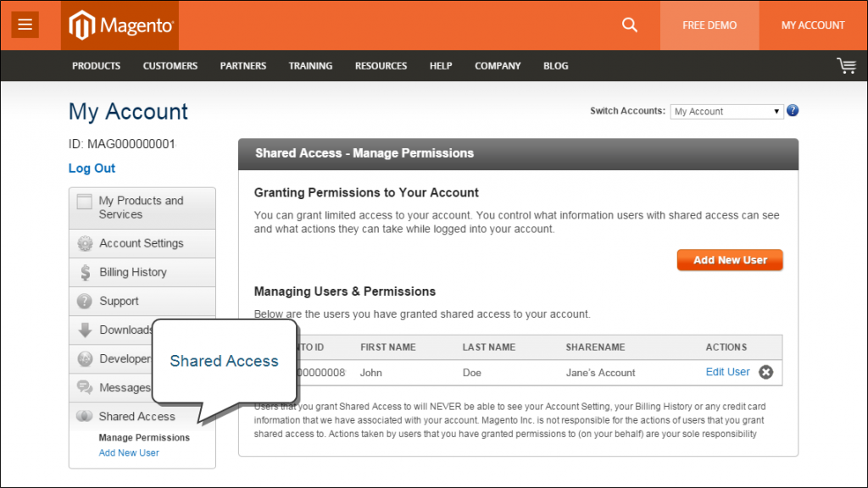
Task: Click the MY ACCOUNT header button
Action: point(813,25)
